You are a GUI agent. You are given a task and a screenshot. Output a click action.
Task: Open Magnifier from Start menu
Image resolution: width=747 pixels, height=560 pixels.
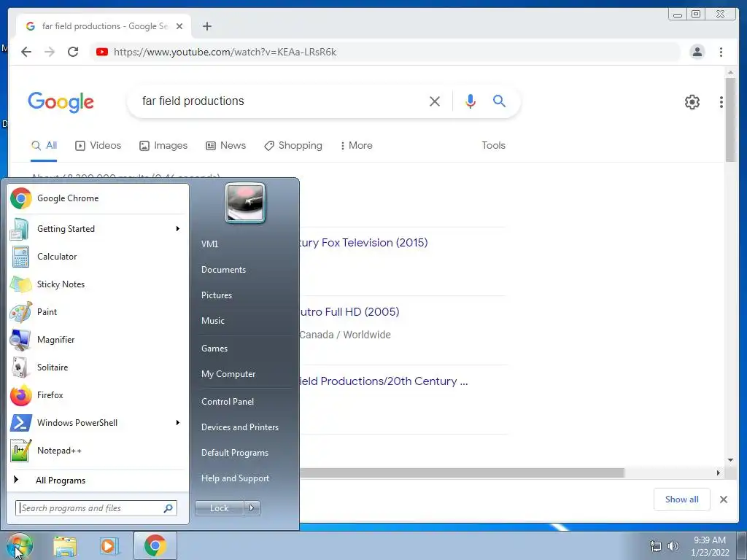pos(97,339)
